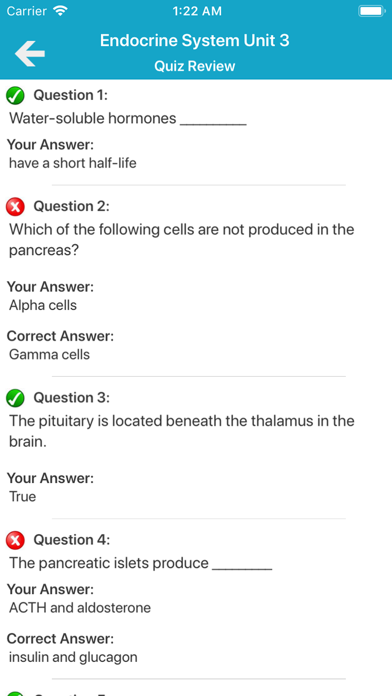Tap the back arrow icon
The image size is (392, 696).
[x=30, y=54]
